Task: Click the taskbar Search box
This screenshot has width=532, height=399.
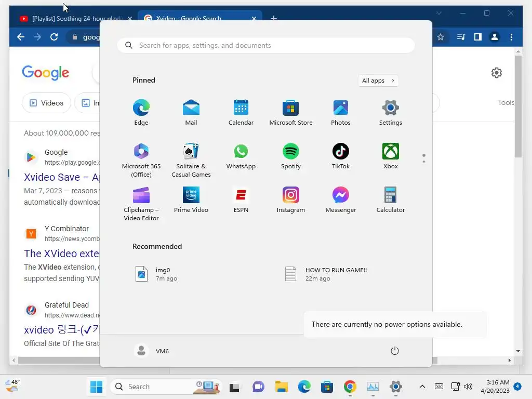Action: coord(166,387)
